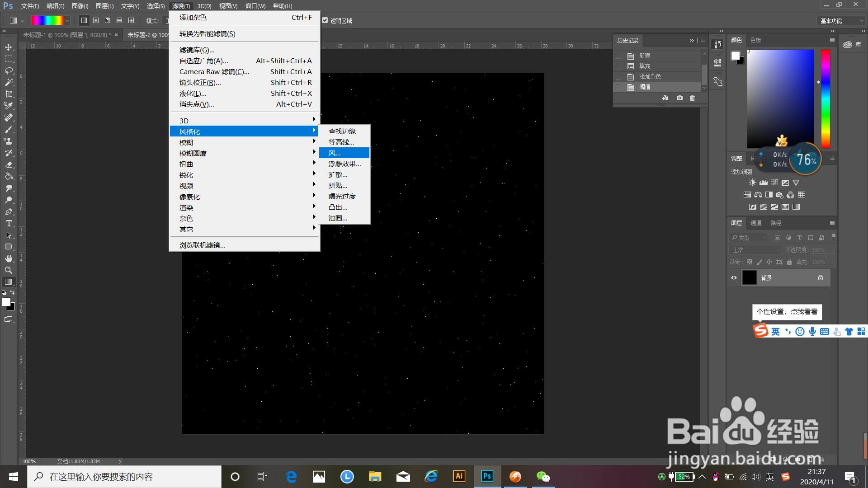Toggle the 透明区域 checkbox
Screen dimensions: 868x488
pos(325,20)
